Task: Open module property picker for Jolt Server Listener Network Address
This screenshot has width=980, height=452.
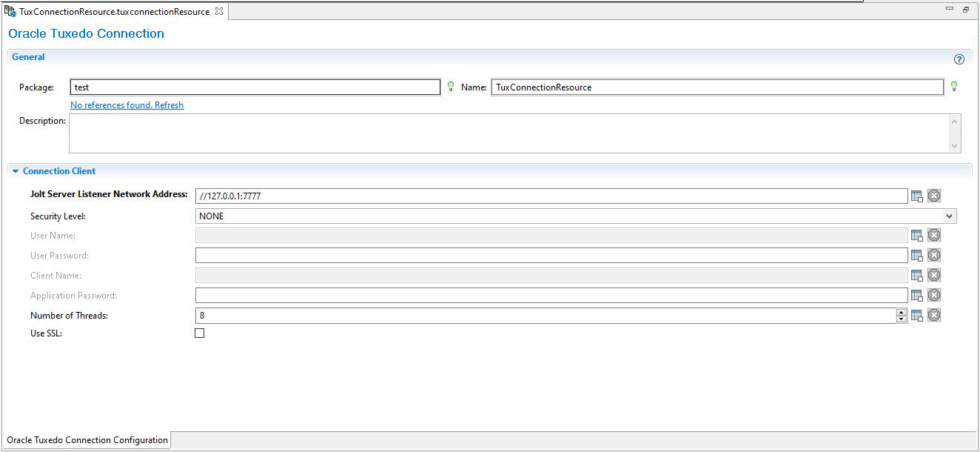Action: click(917, 196)
